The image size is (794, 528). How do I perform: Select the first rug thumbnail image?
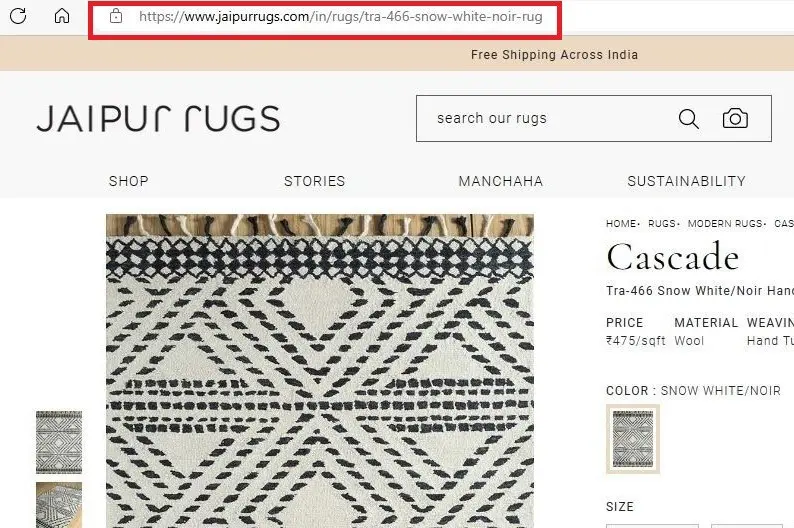pyautogui.click(x=59, y=442)
